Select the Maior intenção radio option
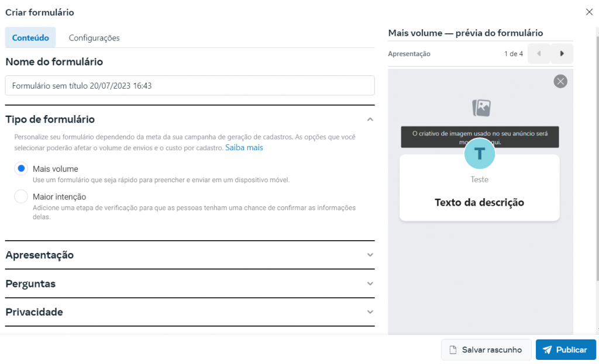This screenshot has height=364, width=599. point(22,197)
